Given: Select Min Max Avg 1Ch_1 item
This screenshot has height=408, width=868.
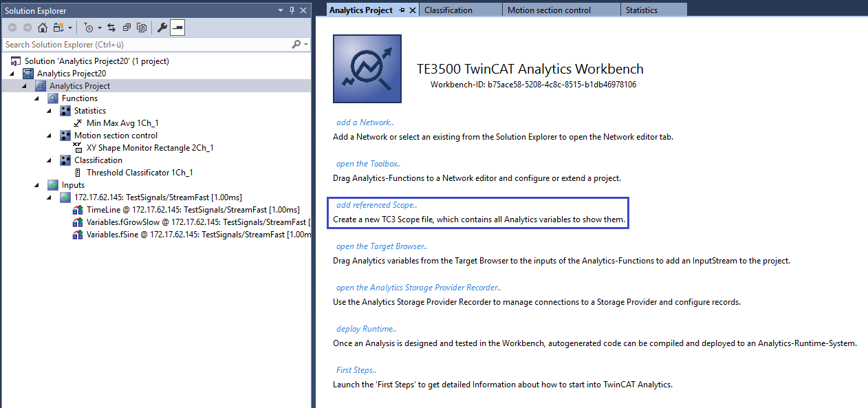Looking at the screenshot, I should (122, 123).
